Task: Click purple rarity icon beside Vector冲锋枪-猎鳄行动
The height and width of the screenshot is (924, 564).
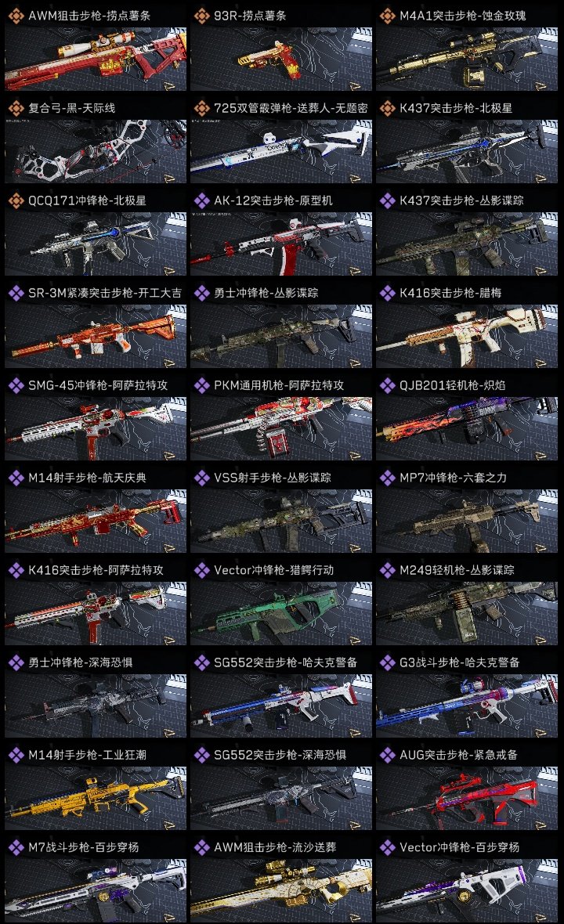Action: click(x=201, y=570)
